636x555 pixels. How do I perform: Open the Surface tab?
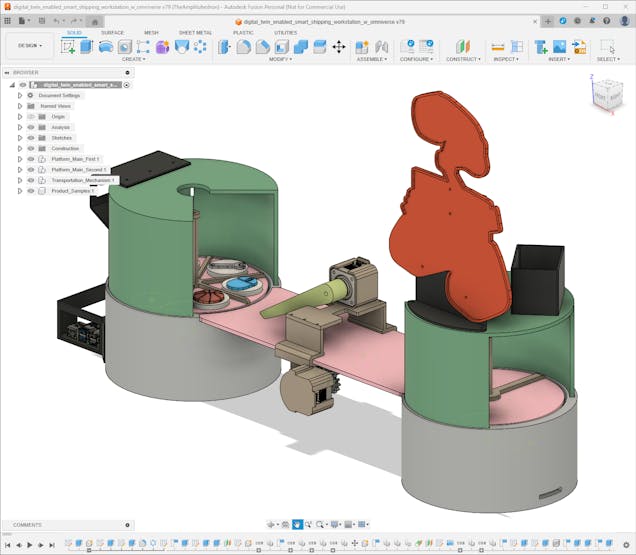point(112,32)
